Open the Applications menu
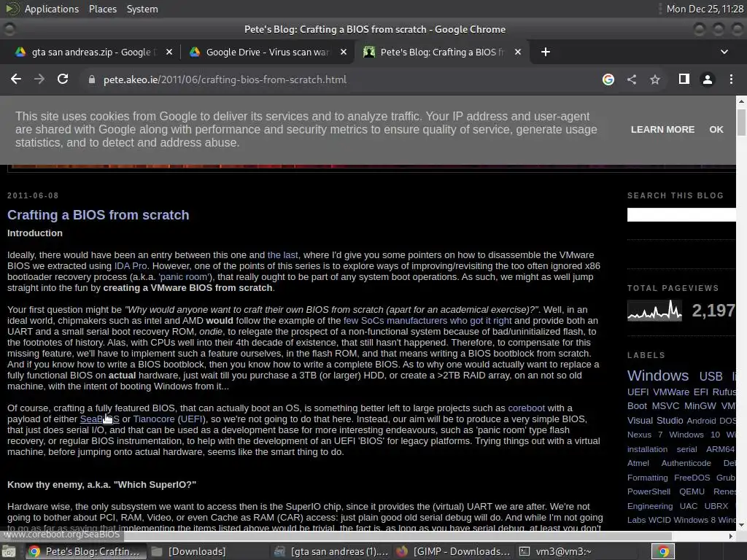This screenshot has width=747, height=560. coord(52,9)
